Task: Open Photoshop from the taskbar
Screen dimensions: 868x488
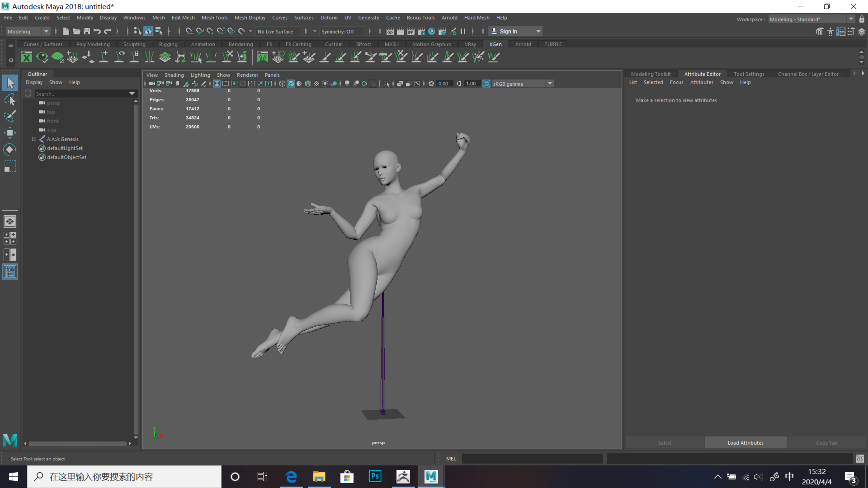Action: tap(375, 476)
